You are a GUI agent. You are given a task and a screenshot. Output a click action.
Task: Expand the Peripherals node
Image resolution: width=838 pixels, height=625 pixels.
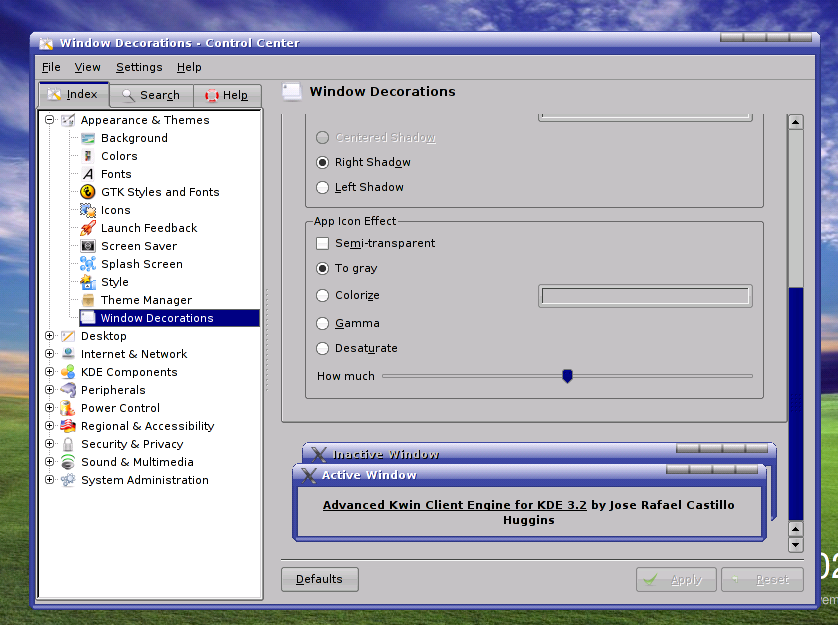(x=49, y=390)
